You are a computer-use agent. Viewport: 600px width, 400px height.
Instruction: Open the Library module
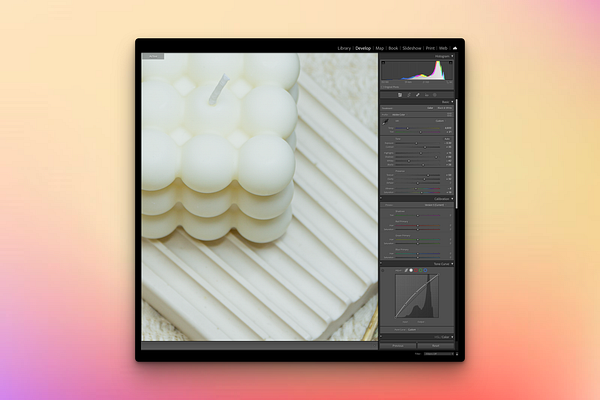344,48
